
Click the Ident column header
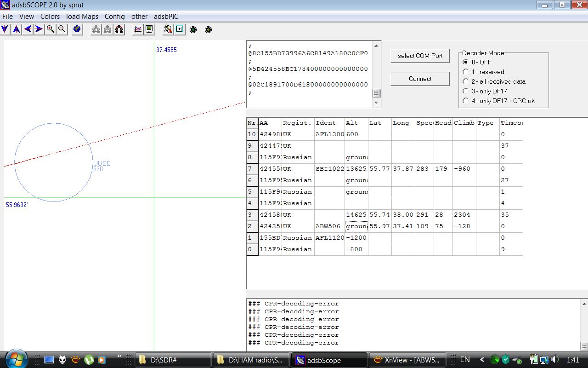click(329, 123)
